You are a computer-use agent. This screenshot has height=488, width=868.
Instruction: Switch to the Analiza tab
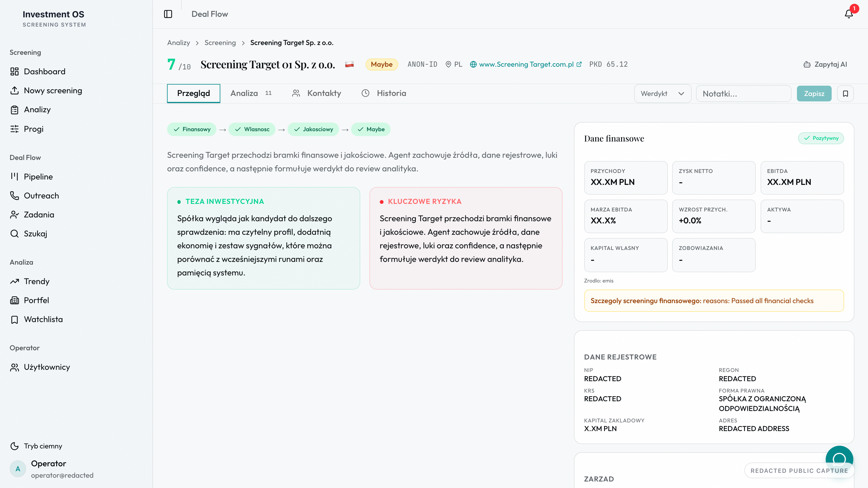click(x=251, y=93)
